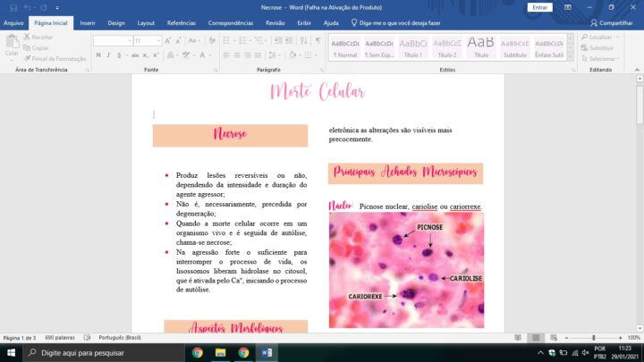Open Word from the Windows taskbar
Screen dimensions: 644x362
pyautogui.click(x=267, y=353)
